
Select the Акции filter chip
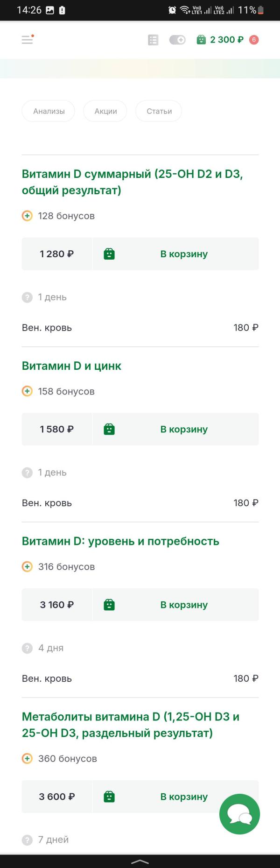coord(105,111)
